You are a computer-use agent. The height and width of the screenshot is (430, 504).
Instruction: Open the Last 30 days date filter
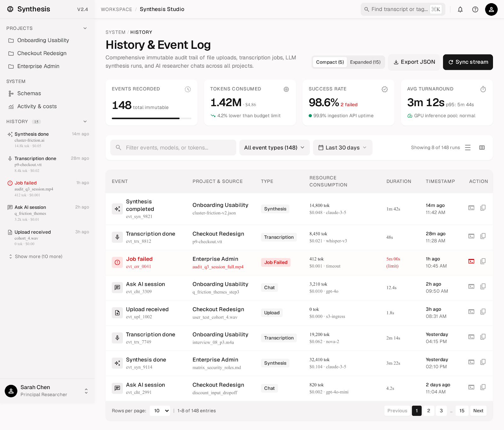coord(343,148)
